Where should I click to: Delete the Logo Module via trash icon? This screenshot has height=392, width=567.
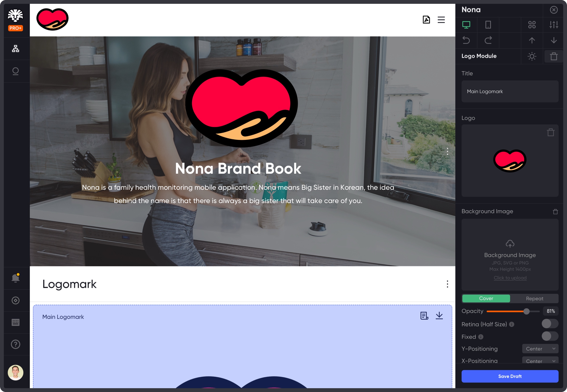point(553,56)
